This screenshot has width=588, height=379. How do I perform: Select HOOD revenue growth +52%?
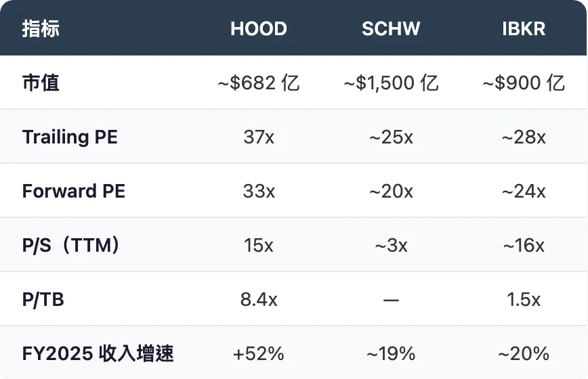pos(258,353)
